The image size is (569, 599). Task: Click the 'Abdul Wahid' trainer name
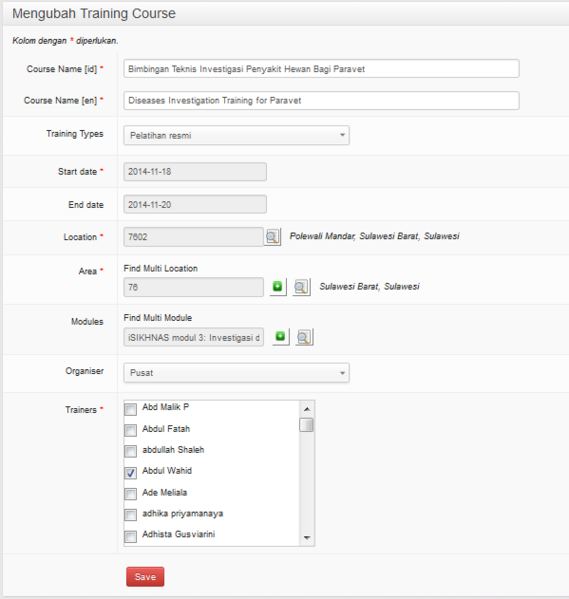click(167, 471)
